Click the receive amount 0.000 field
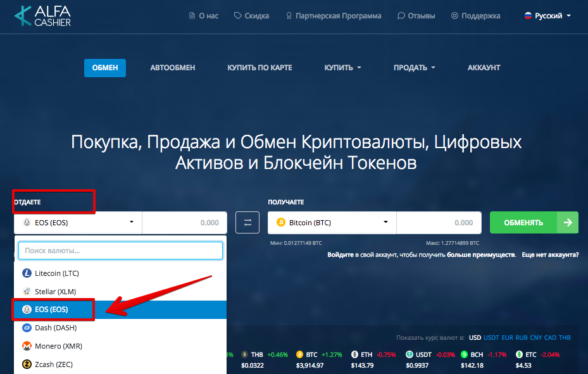 pos(439,223)
